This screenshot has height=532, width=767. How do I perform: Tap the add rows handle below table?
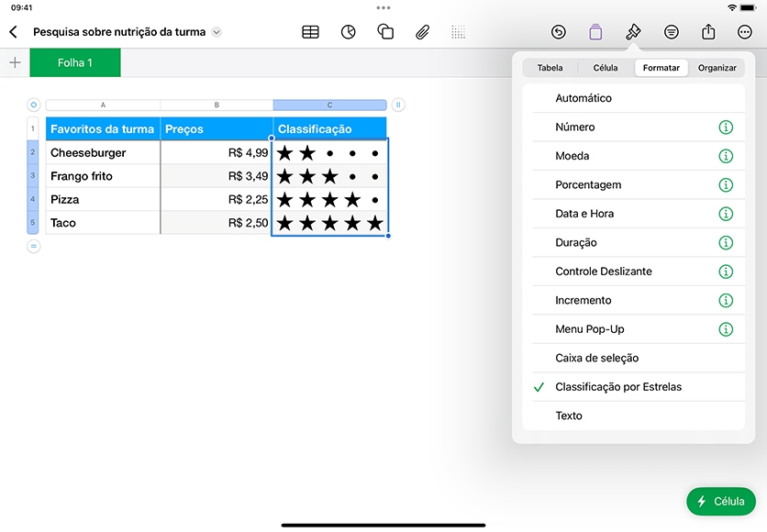(x=33, y=246)
